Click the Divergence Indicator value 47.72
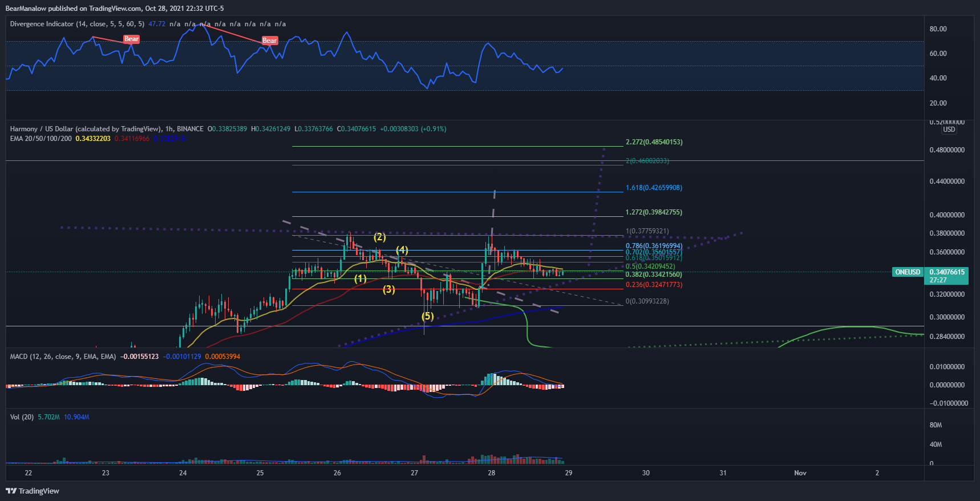980x501 pixels. pyautogui.click(x=157, y=24)
